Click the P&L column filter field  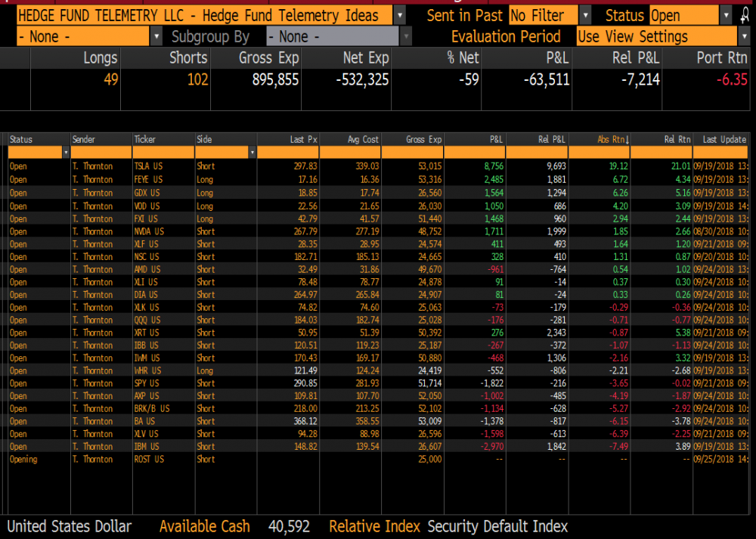[474, 153]
